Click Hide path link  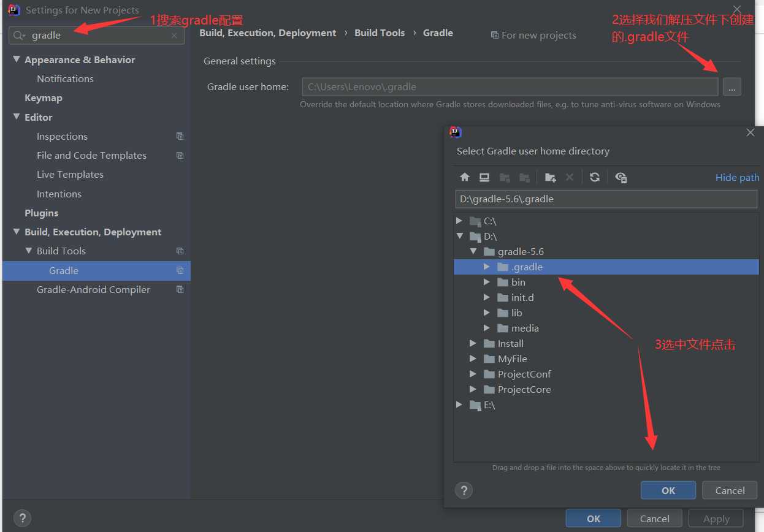[737, 177]
